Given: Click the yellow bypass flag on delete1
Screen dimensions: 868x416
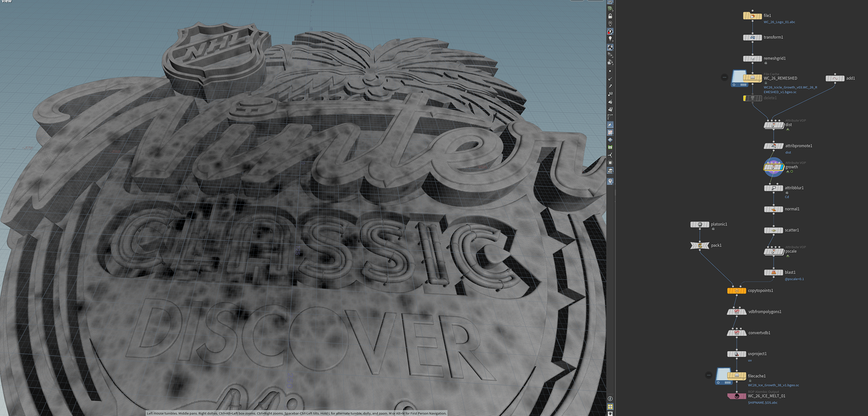Looking at the screenshot, I should [x=745, y=98].
